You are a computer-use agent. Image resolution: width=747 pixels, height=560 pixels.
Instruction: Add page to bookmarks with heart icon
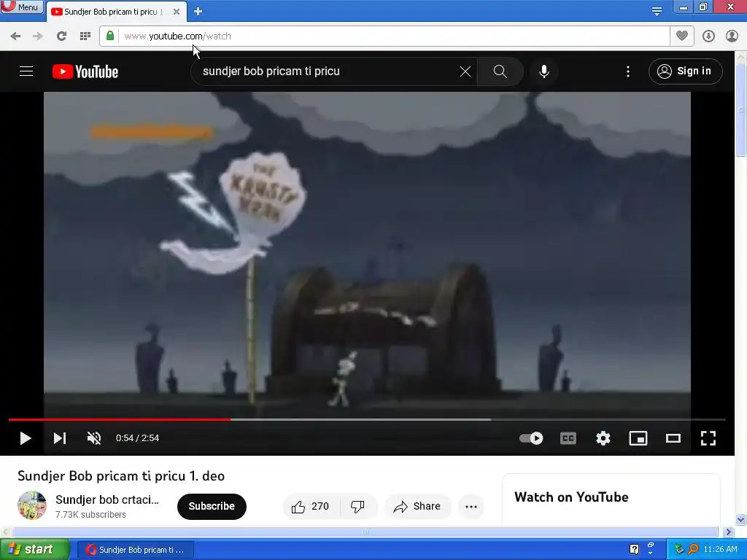[x=682, y=36]
